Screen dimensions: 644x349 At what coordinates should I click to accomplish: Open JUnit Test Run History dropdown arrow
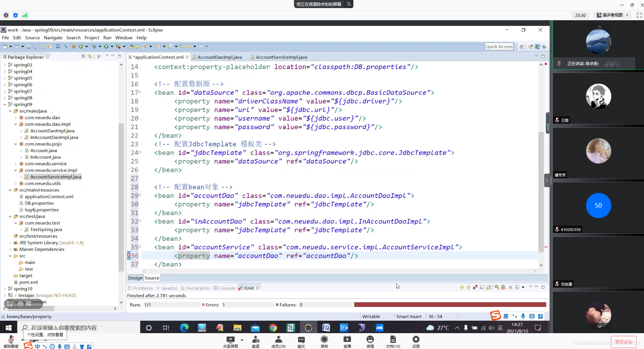point(523,287)
